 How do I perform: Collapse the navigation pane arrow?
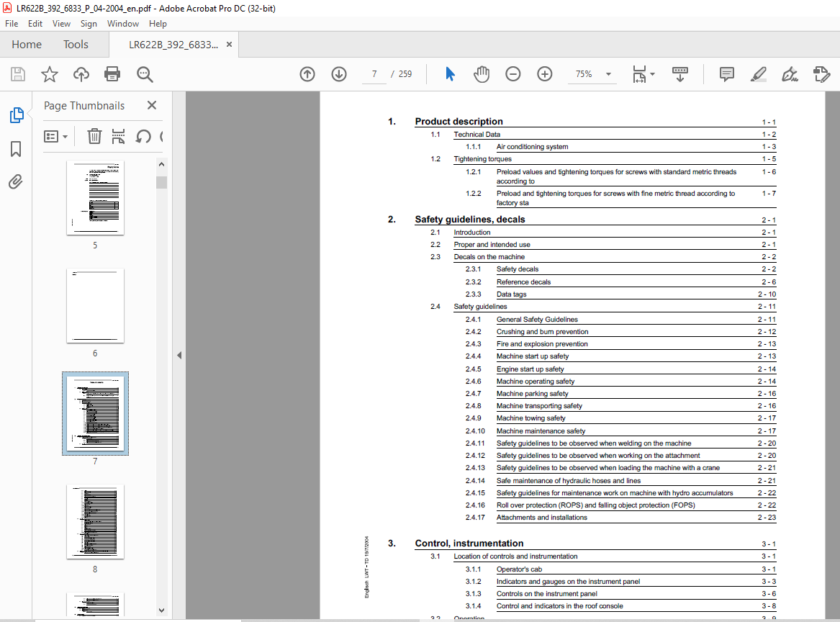[179, 355]
